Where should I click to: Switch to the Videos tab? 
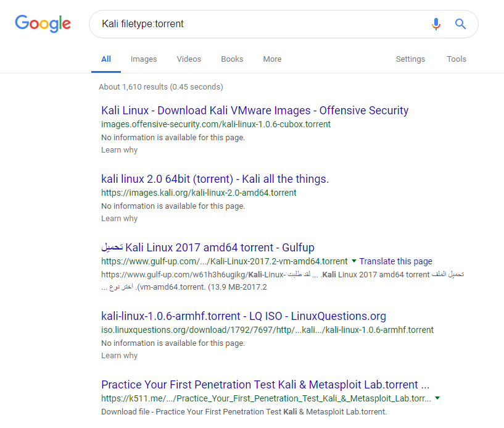coord(189,59)
